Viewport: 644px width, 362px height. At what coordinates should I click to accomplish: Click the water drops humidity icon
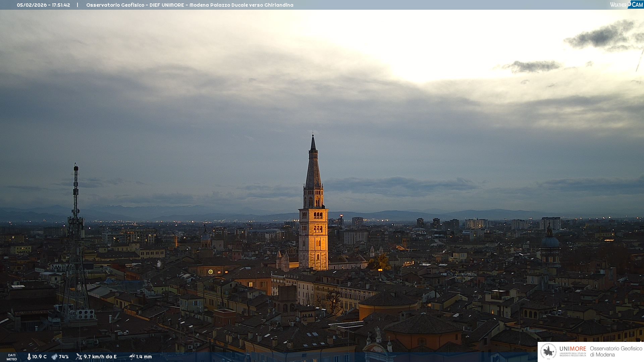(x=54, y=357)
